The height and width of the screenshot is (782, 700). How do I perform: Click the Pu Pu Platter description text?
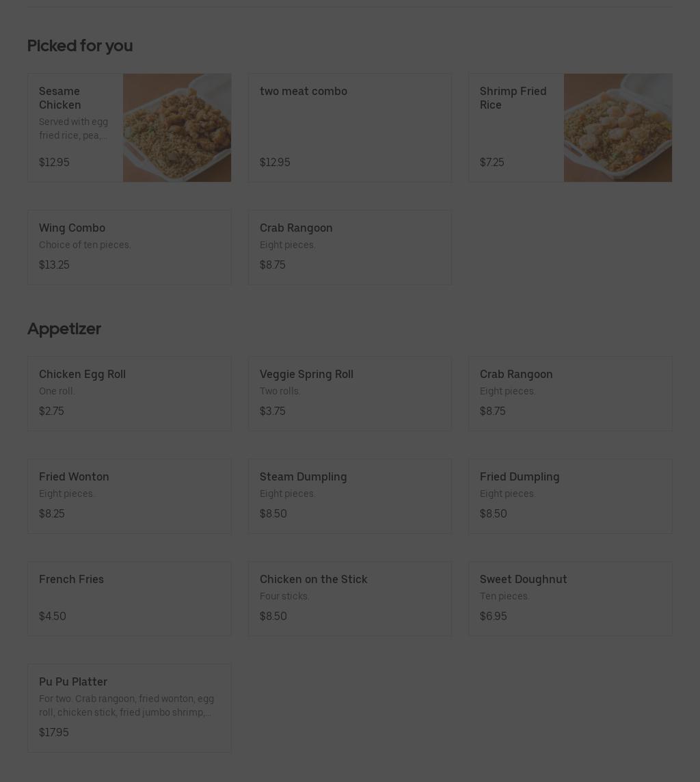coord(126,705)
